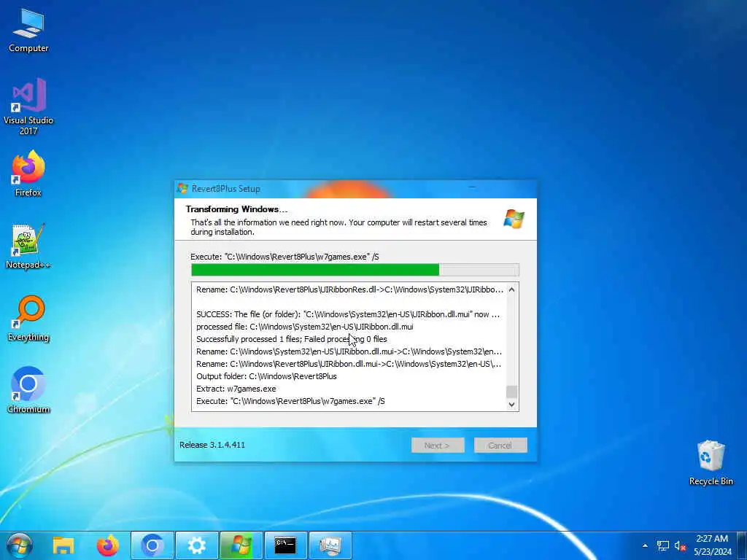This screenshot has width=747, height=560.
Task: Select log line starting 'SUCCESS: The file'
Action: coord(348,314)
